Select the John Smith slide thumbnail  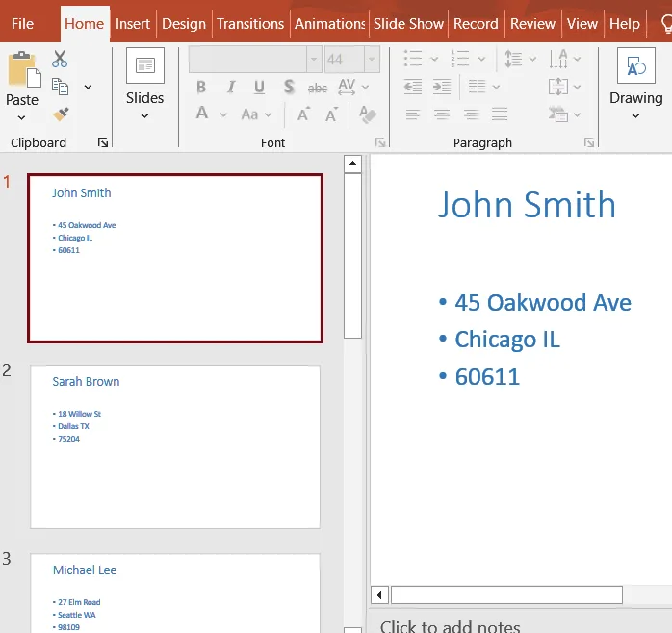[x=175, y=258]
